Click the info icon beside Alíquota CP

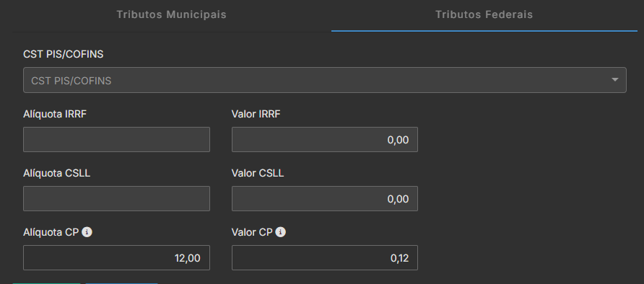(87, 232)
